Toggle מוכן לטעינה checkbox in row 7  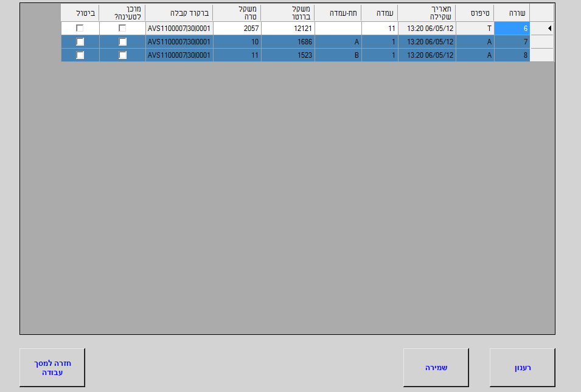[x=123, y=42]
